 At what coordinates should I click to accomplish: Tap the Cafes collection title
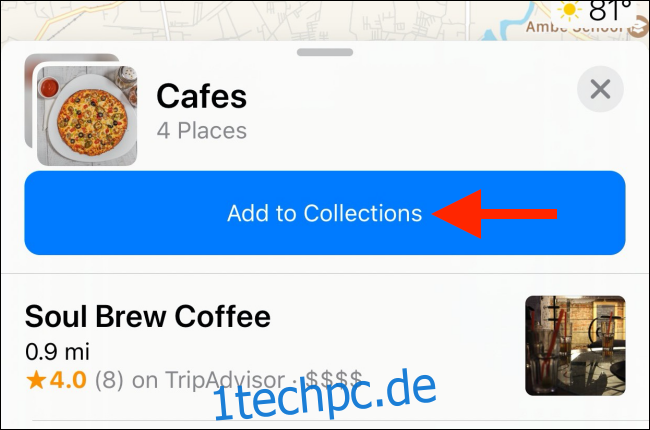point(201,96)
